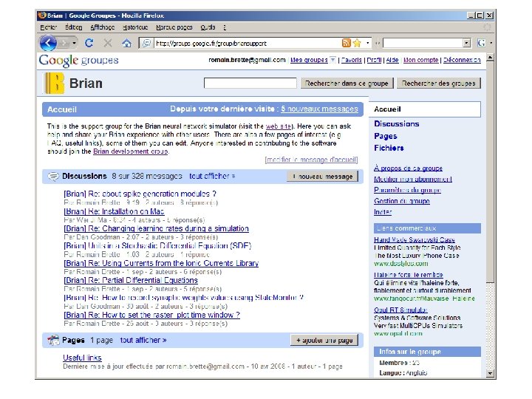Click in the group search text field
Image resolution: width=532 pixels, height=399 pixels.
(250, 83)
